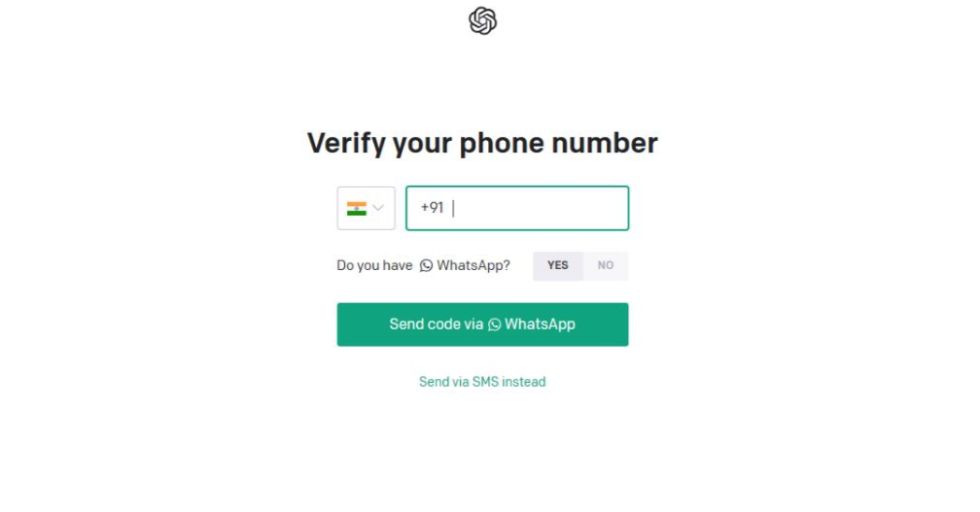The width and height of the screenshot is (980, 512).
Task: Click the "WhatsApp" text in the green button
Action: coord(540,324)
